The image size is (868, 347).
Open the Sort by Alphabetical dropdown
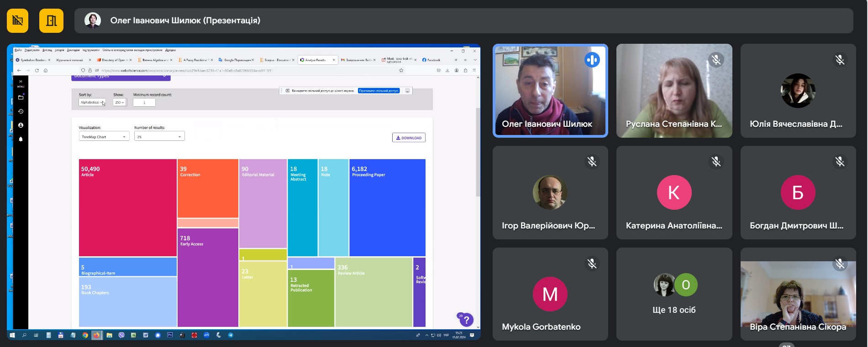tap(92, 103)
